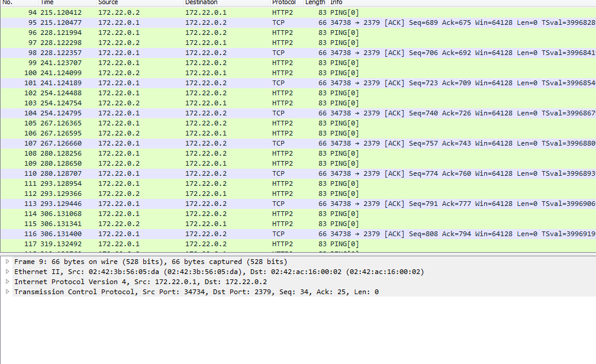
Task: Click the Transmission Control Protocol details line
Action: pyautogui.click(x=196, y=292)
